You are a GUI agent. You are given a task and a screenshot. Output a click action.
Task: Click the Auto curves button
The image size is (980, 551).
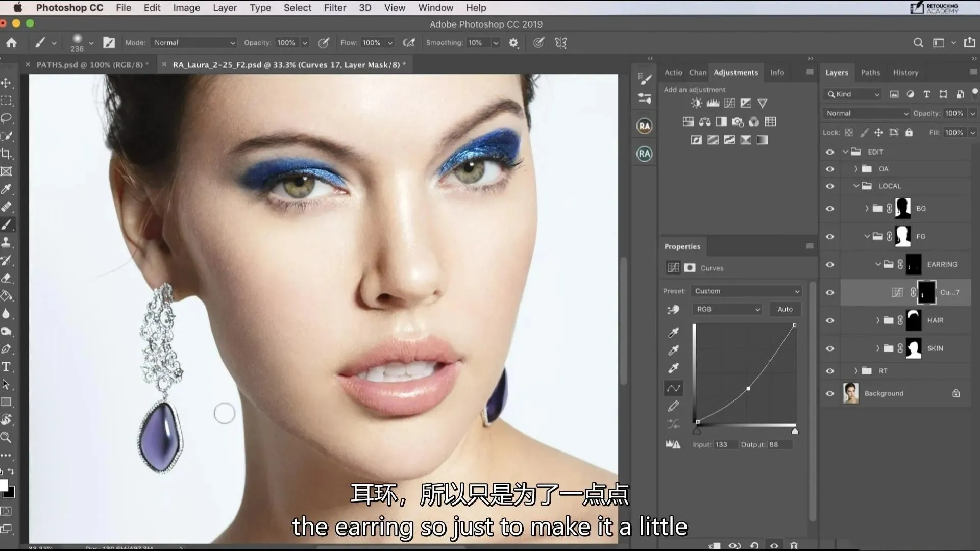click(x=785, y=309)
